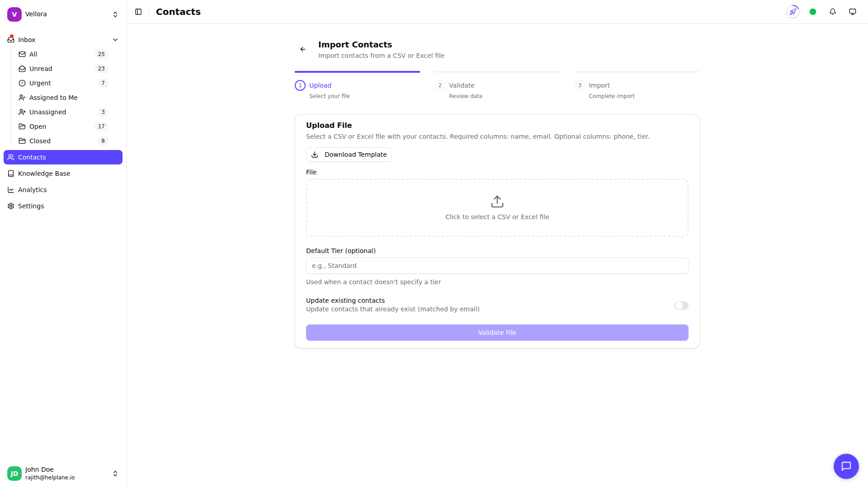Focus the Default Tier input field
This screenshot has height=488, width=868.
(x=497, y=266)
